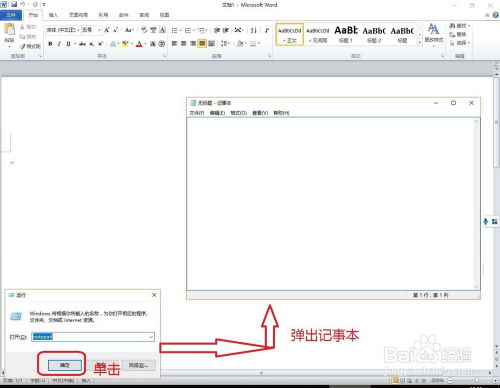Screen dimensions: 500x388
Task: Click the Find button in the editing group
Action: (x=459, y=26)
